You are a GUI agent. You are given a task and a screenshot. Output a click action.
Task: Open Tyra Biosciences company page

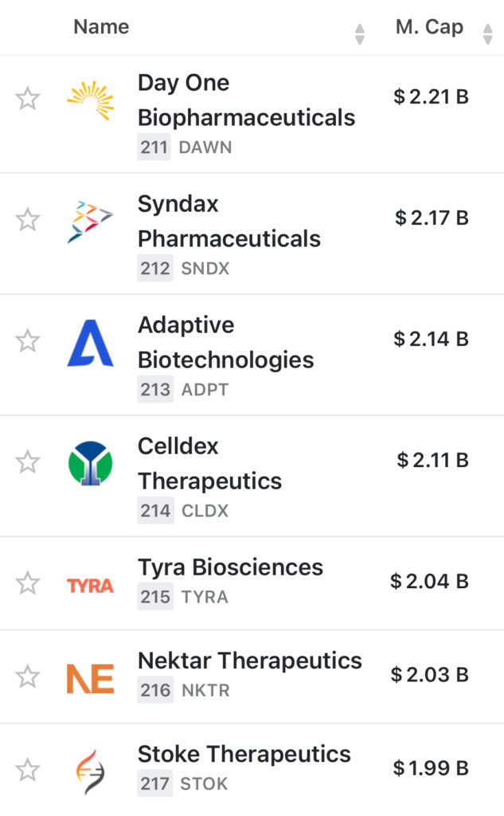click(x=231, y=567)
